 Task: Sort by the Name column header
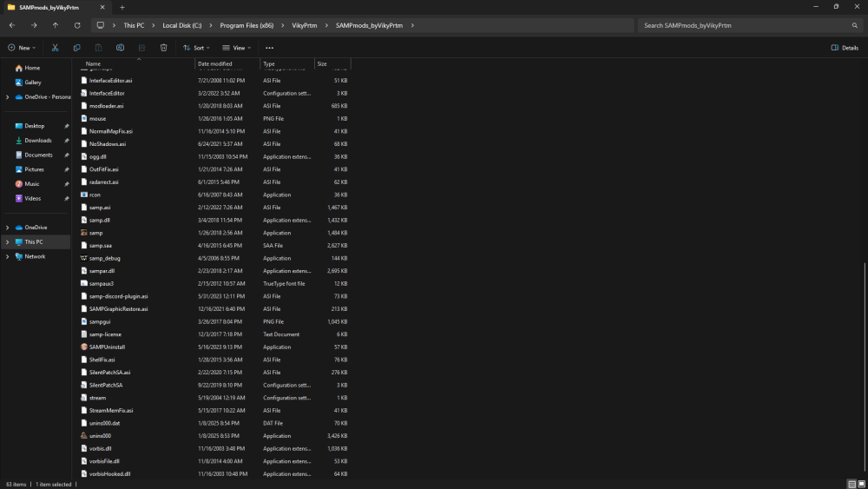pyautogui.click(x=134, y=63)
